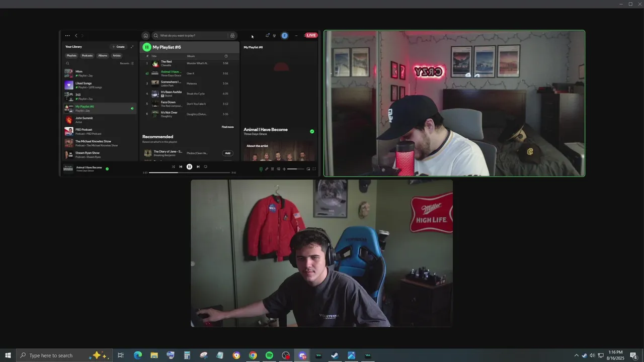Image resolution: width=644 pixels, height=362 pixels.
Task: Select the track Face Down
Action: pyautogui.click(x=189, y=104)
